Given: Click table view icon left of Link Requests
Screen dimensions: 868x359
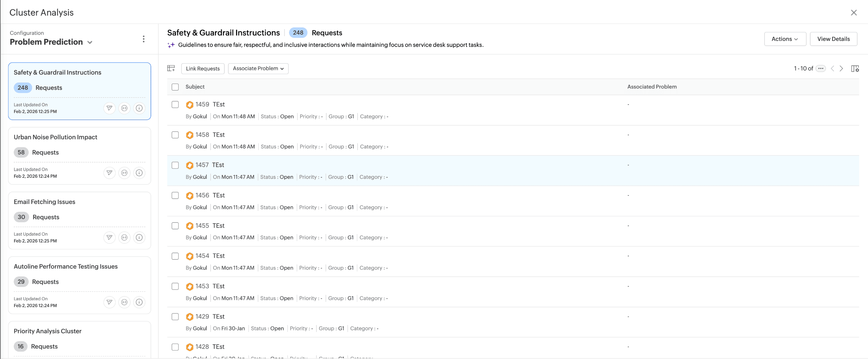Looking at the screenshot, I should pos(171,68).
